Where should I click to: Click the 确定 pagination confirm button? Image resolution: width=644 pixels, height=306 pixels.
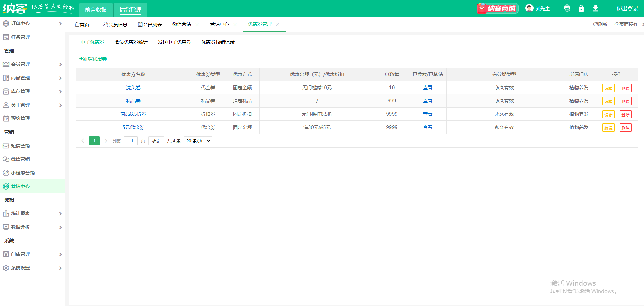pos(156,141)
